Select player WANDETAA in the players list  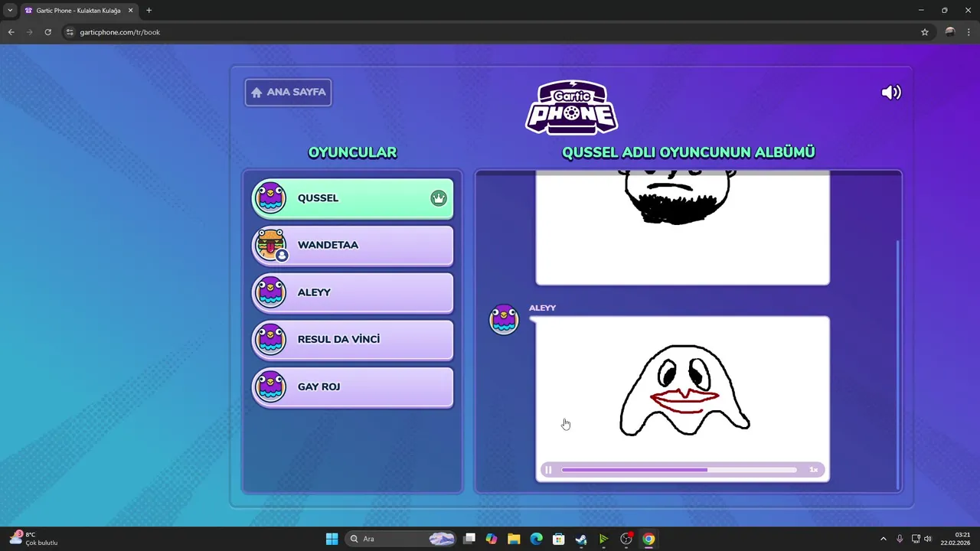tap(352, 246)
